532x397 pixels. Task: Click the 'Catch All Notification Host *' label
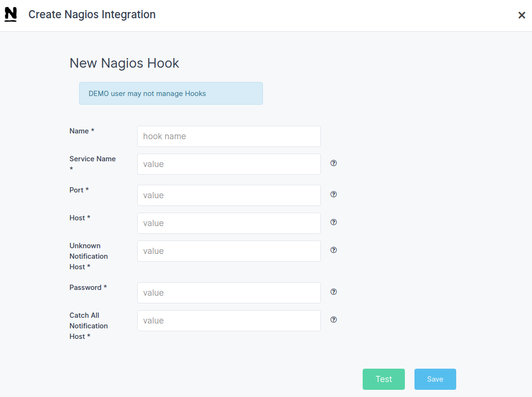tap(89, 325)
